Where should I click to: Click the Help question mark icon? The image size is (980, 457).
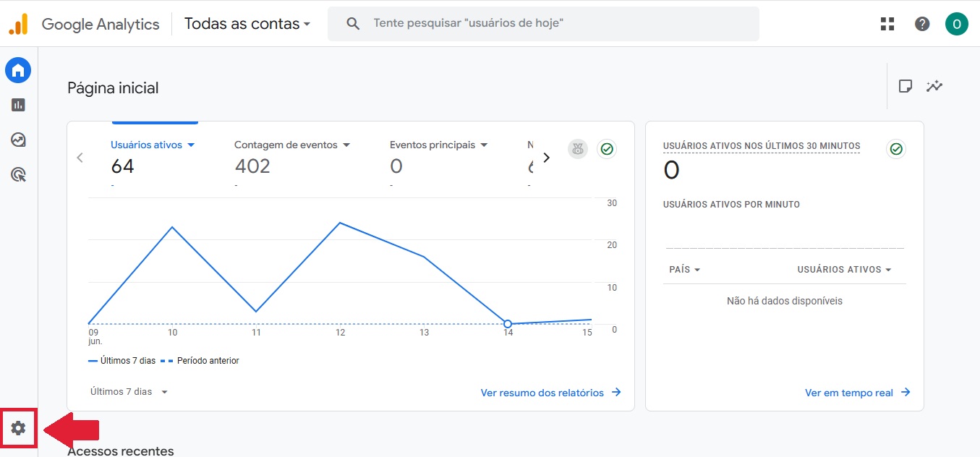coord(922,24)
